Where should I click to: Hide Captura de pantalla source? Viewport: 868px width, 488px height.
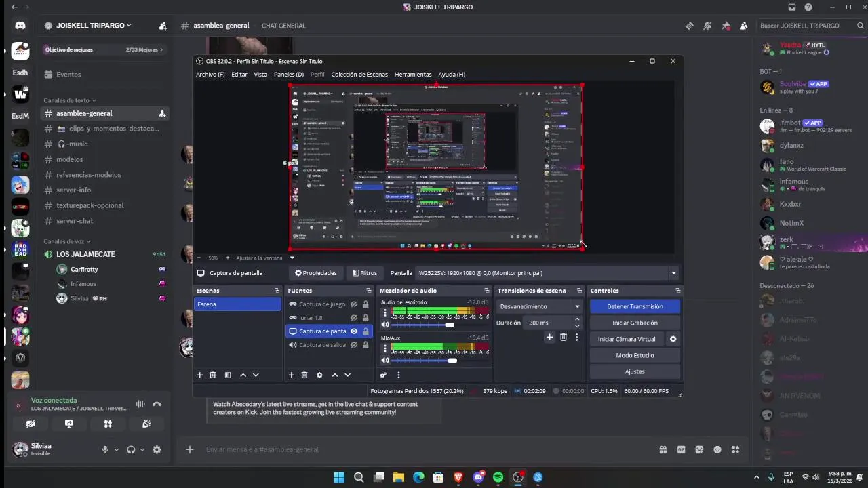[354, 331]
